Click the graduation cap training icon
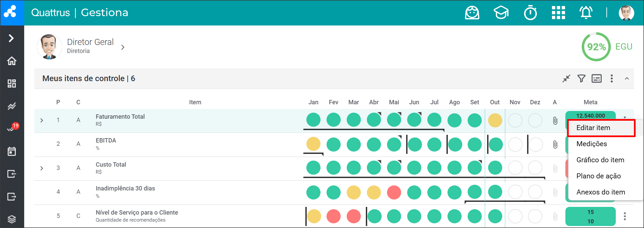The width and height of the screenshot is (644, 228). point(501,13)
